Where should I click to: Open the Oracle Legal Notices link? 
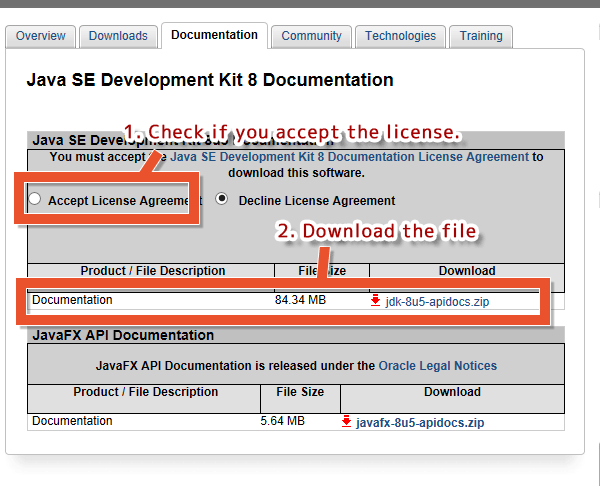click(x=437, y=366)
